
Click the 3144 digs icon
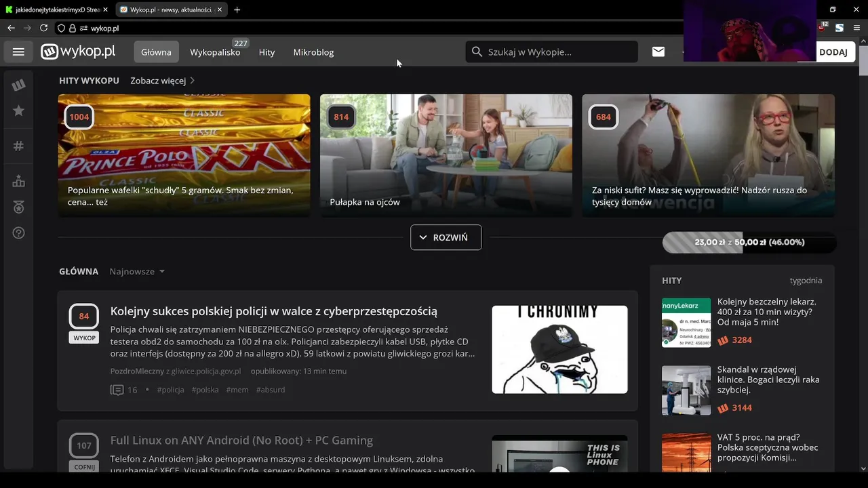point(723,408)
